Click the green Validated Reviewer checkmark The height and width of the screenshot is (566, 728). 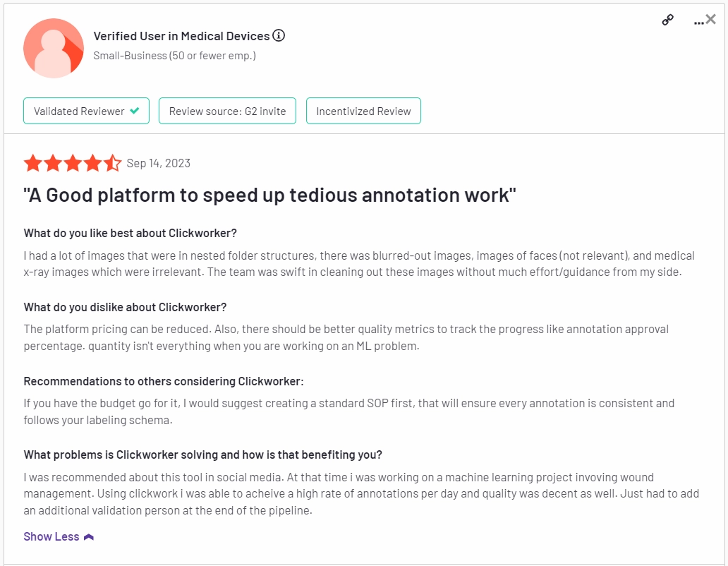[135, 111]
